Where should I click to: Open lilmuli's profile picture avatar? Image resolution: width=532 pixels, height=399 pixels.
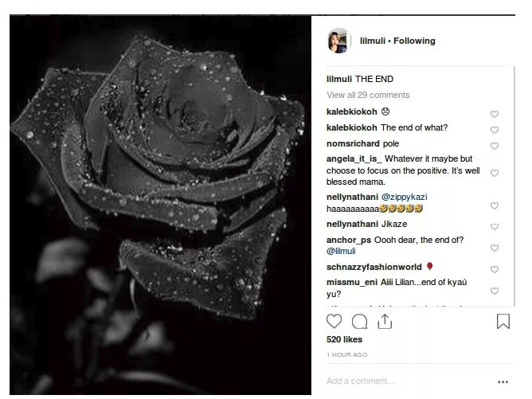click(x=339, y=41)
